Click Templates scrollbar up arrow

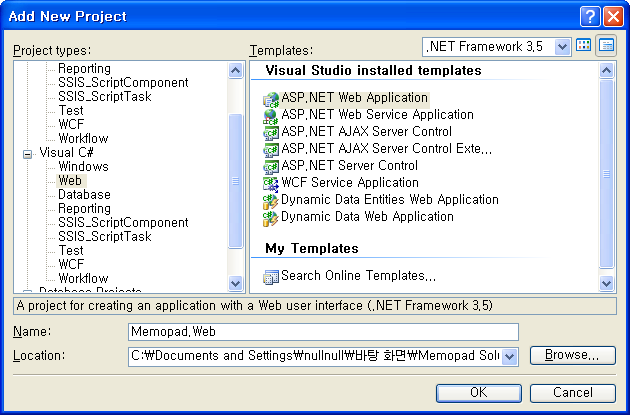(606, 71)
